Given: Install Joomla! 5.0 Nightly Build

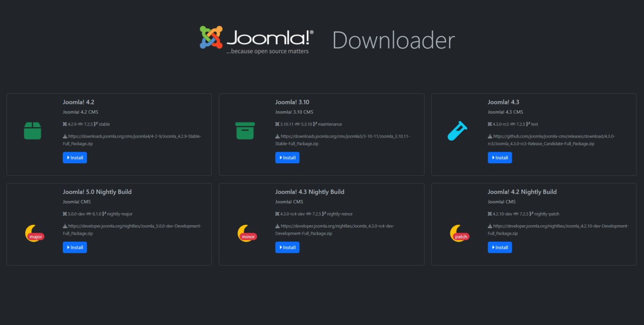Looking at the screenshot, I should tap(75, 247).
